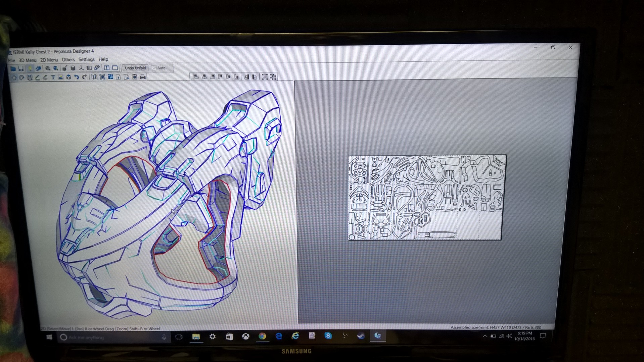
Task: Open the File menu
Action: coord(11,60)
